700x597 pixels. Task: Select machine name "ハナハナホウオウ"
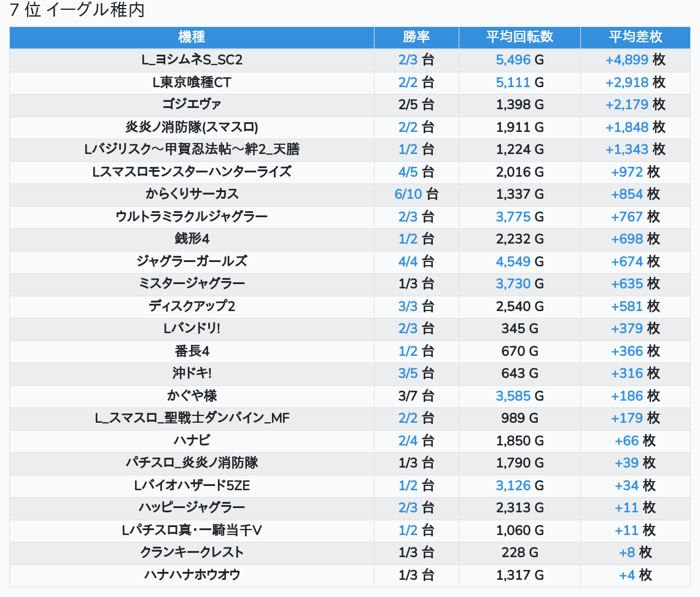click(x=192, y=575)
